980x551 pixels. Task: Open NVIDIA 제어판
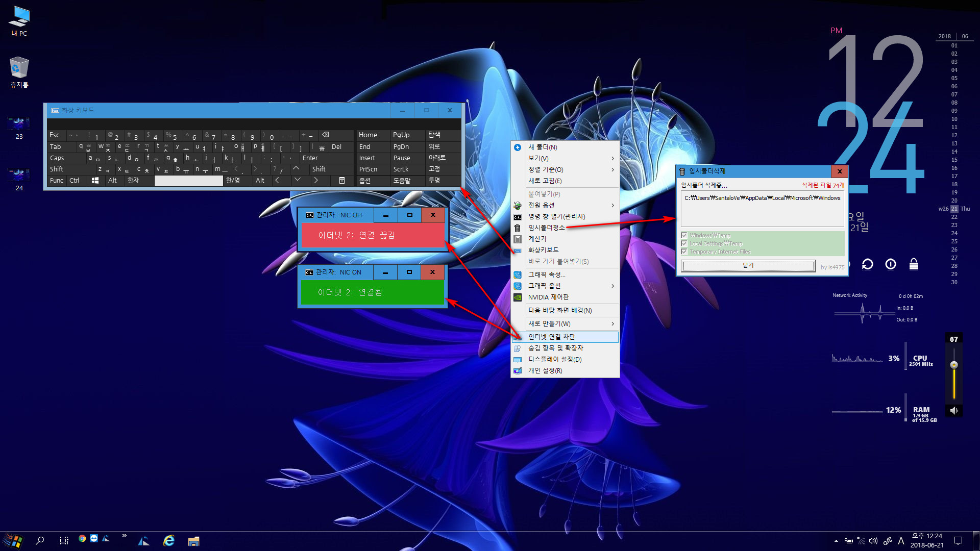(565, 297)
